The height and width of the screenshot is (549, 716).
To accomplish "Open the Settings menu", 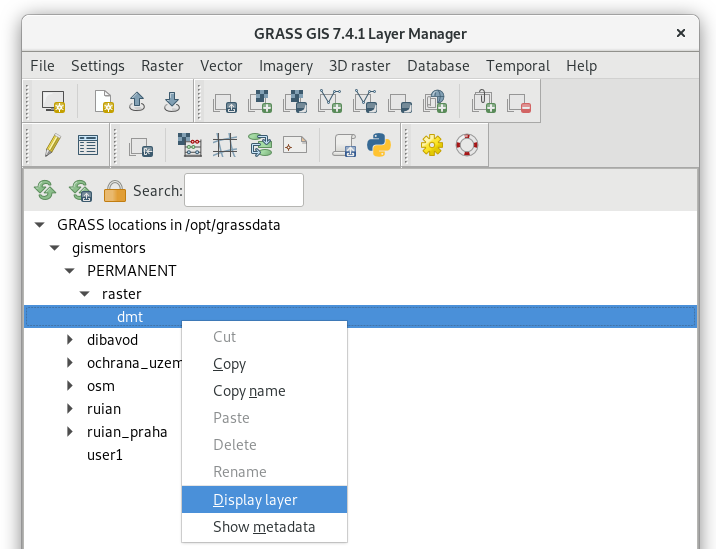I will [98, 66].
